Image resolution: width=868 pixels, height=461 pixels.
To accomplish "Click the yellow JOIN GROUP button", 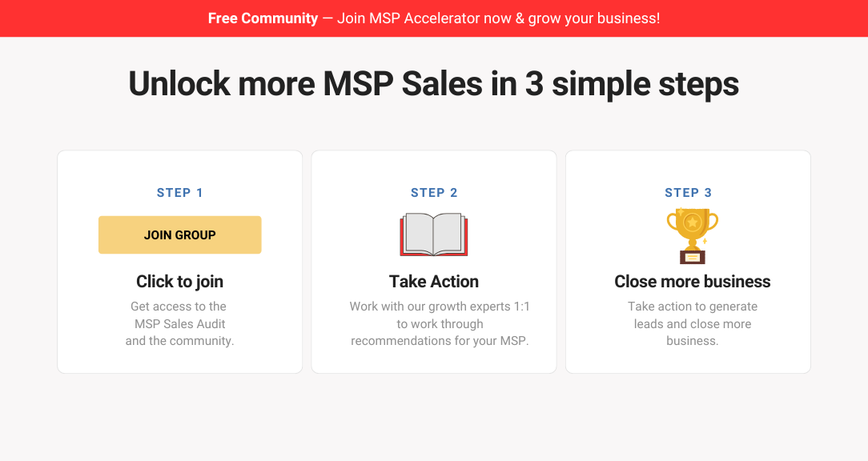I will tap(180, 235).
